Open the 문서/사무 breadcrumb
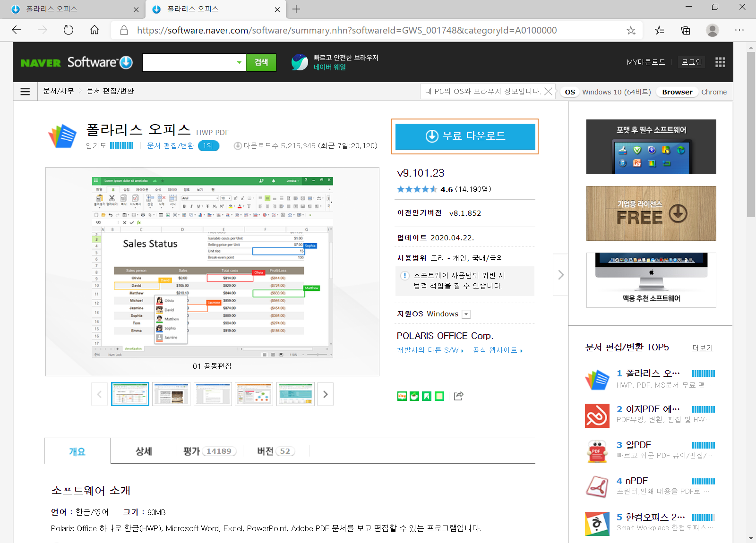Viewport: 756px width, 543px height. coord(59,91)
